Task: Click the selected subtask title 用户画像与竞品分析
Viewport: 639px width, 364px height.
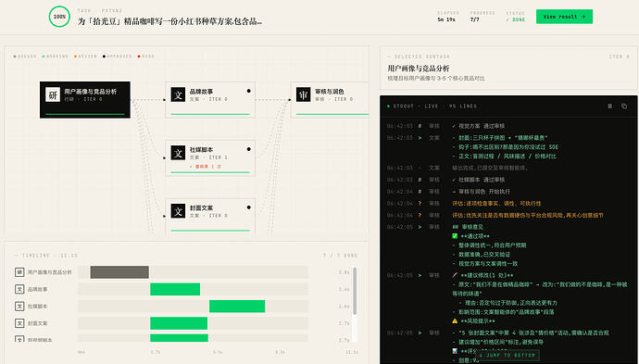Action: coord(419,69)
